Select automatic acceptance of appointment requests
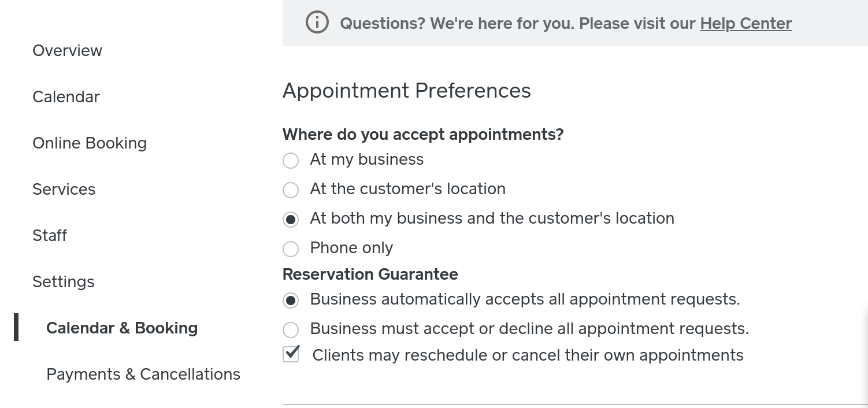The width and height of the screenshot is (868, 408). (291, 301)
